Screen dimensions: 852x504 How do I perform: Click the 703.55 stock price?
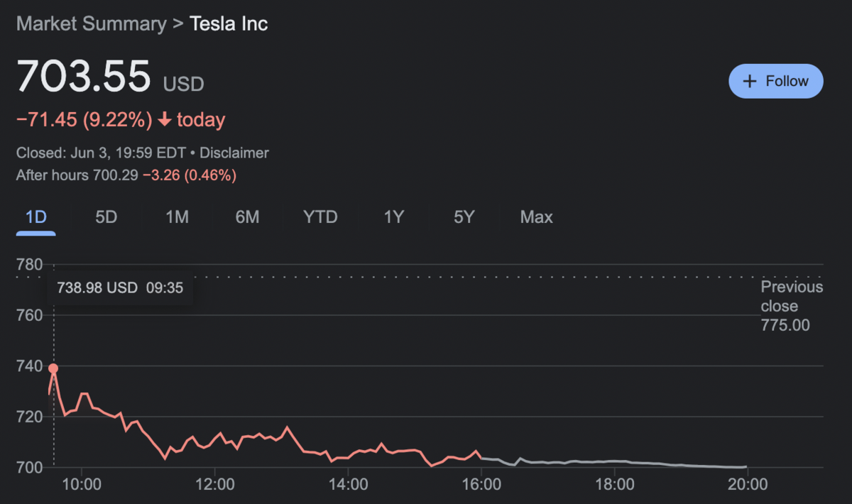[84, 76]
